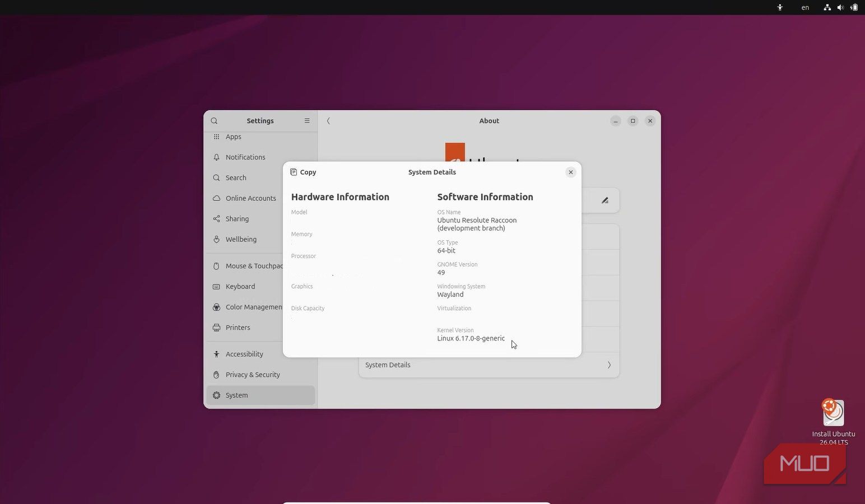
Task: Click the cloud icon beside Online Accounts
Action: pyautogui.click(x=216, y=198)
